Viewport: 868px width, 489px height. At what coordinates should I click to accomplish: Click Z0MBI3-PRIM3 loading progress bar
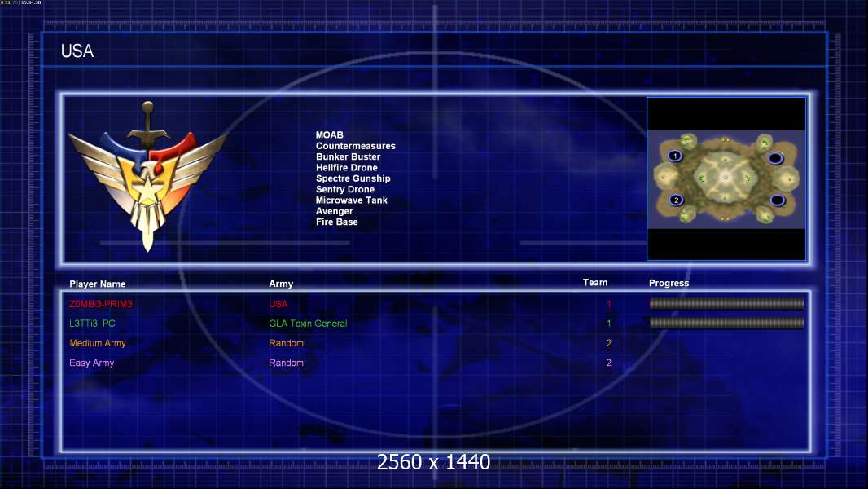point(726,303)
